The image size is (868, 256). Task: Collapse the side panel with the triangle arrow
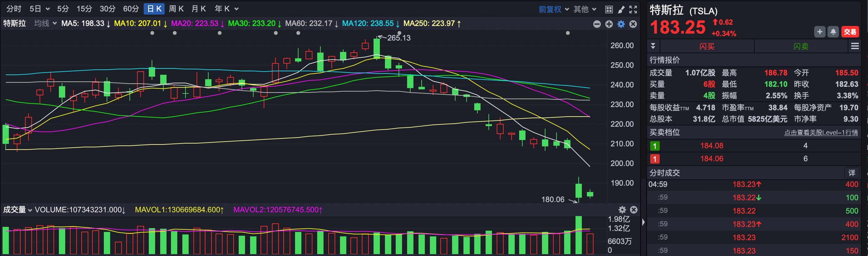(x=643, y=222)
